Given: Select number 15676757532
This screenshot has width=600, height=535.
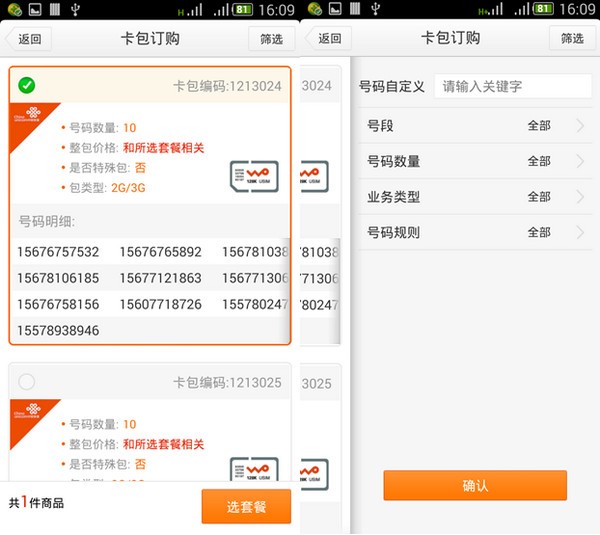Looking at the screenshot, I should click(58, 252).
